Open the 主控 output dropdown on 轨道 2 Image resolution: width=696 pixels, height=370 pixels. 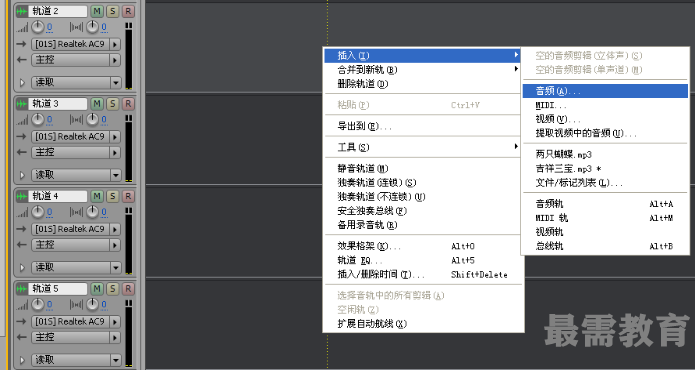(x=76, y=59)
